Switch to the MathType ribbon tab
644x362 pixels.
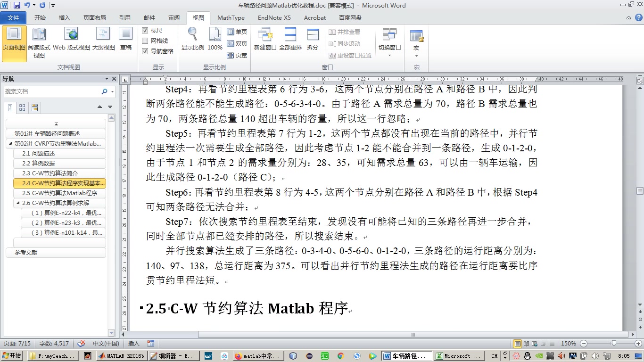pos(231,18)
